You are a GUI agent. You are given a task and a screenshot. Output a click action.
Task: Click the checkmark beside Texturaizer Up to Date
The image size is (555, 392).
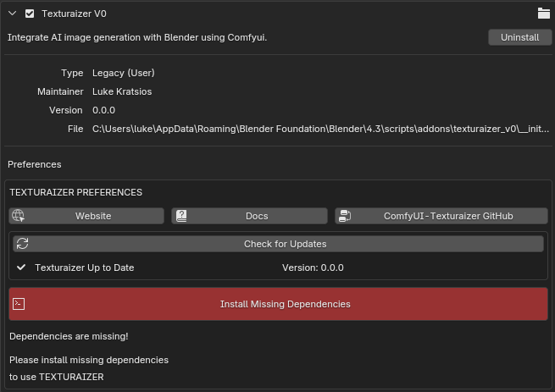21,267
